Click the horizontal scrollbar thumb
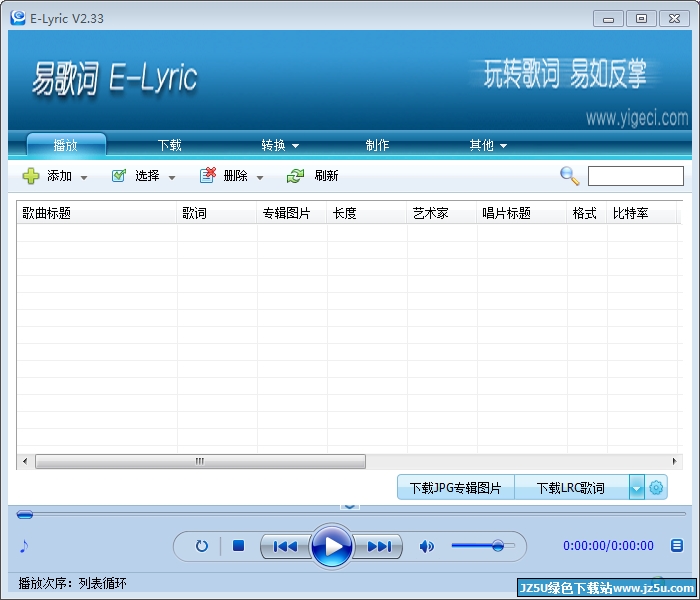Screen dimensions: 700x600 coord(200,461)
